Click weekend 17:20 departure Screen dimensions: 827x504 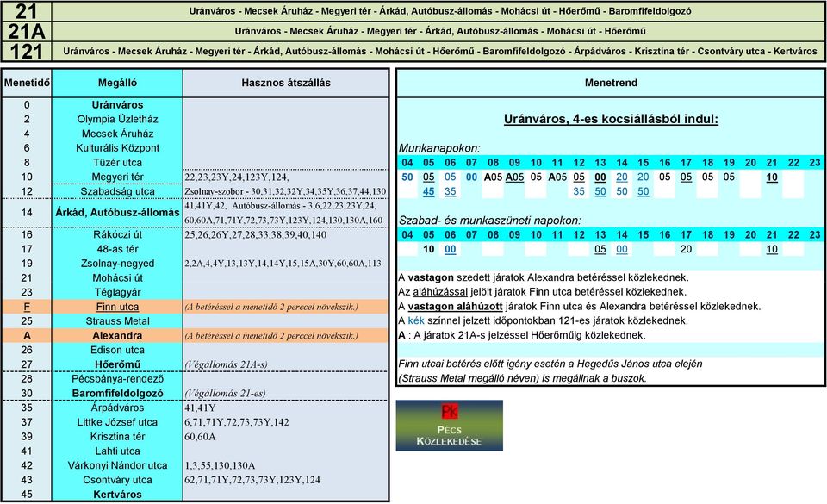tap(686, 249)
